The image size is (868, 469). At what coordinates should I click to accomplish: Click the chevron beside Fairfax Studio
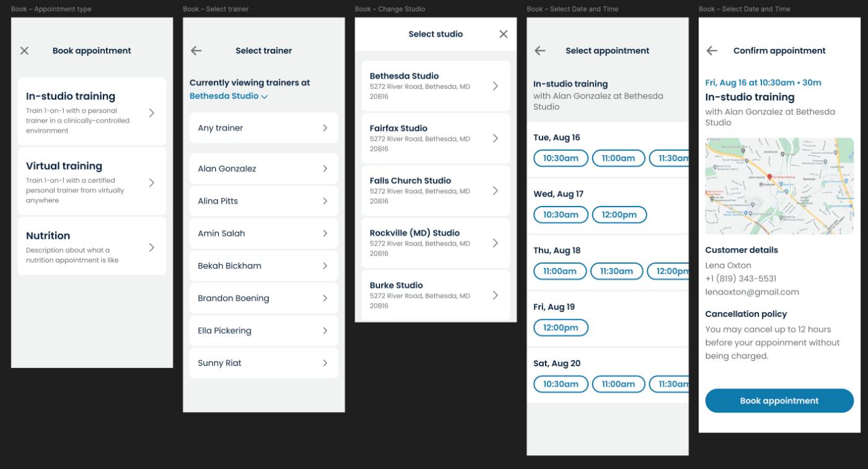[495, 138]
